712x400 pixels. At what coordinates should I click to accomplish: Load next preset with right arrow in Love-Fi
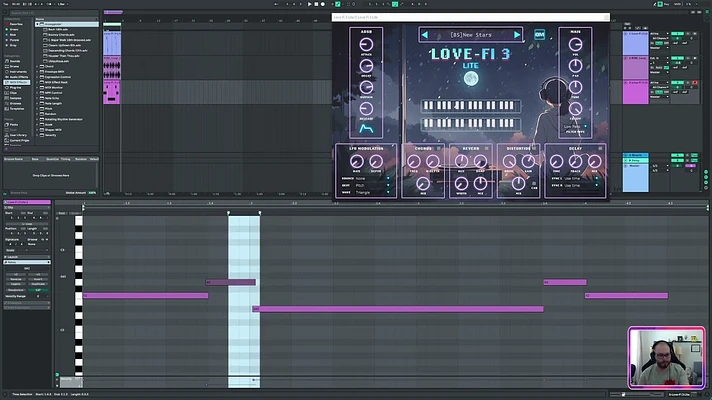[517, 35]
